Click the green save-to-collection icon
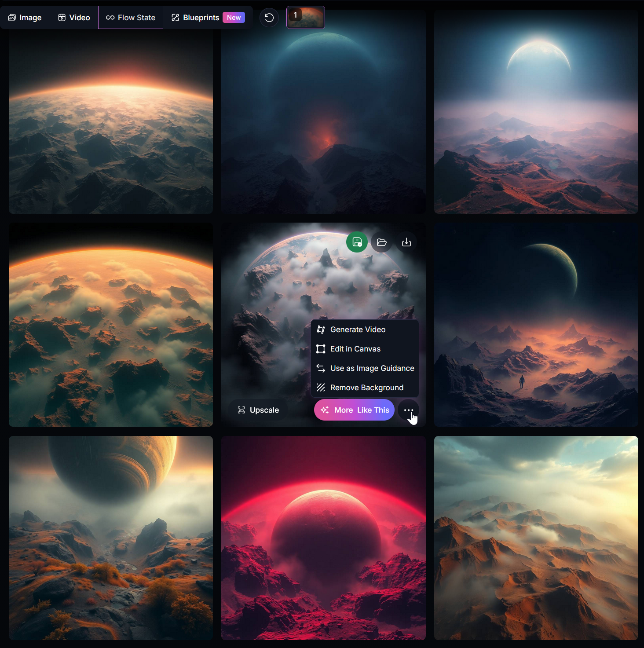Viewport: 644px width, 648px height. click(x=357, y=242)
